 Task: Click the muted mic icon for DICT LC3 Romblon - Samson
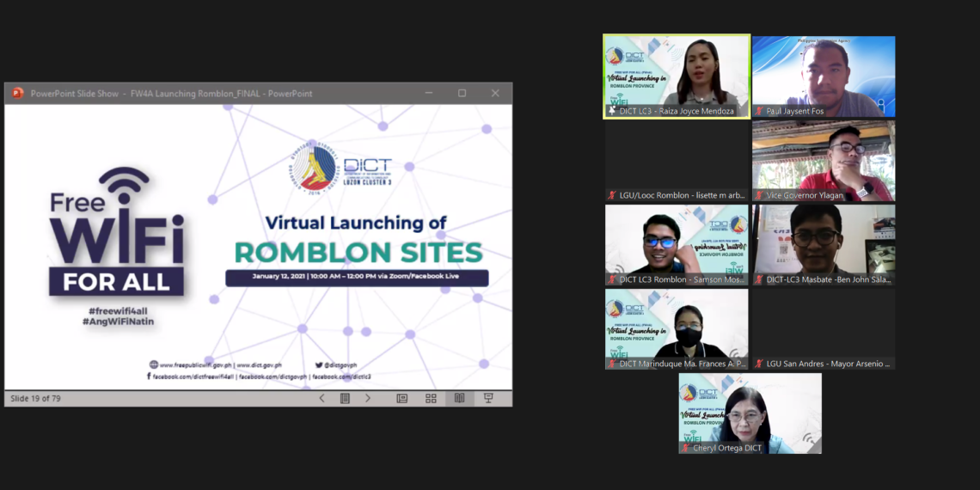(x=612, y=279)
